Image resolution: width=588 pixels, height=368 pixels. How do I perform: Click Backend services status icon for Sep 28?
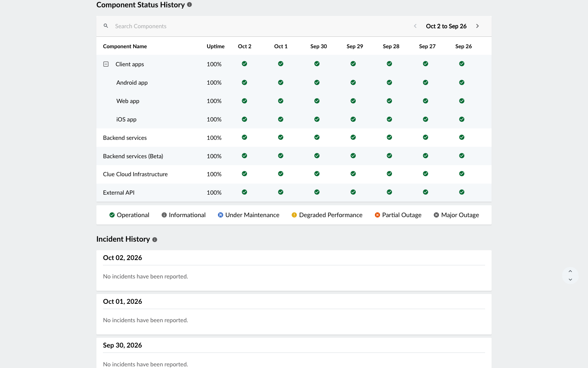point(390,137)
